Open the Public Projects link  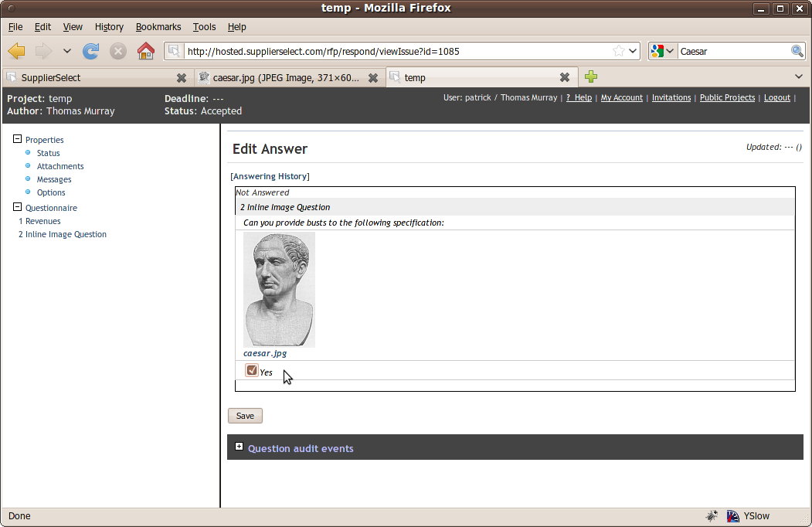click(727, 97)
